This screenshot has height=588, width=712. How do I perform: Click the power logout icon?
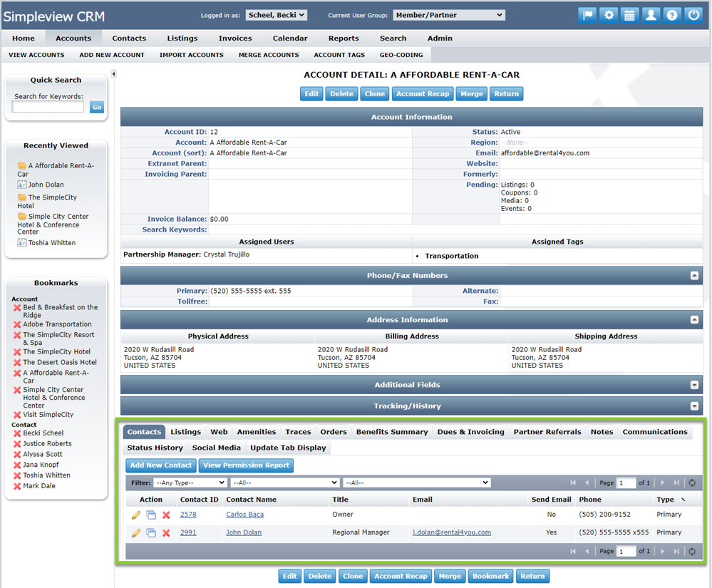[693, 15]
